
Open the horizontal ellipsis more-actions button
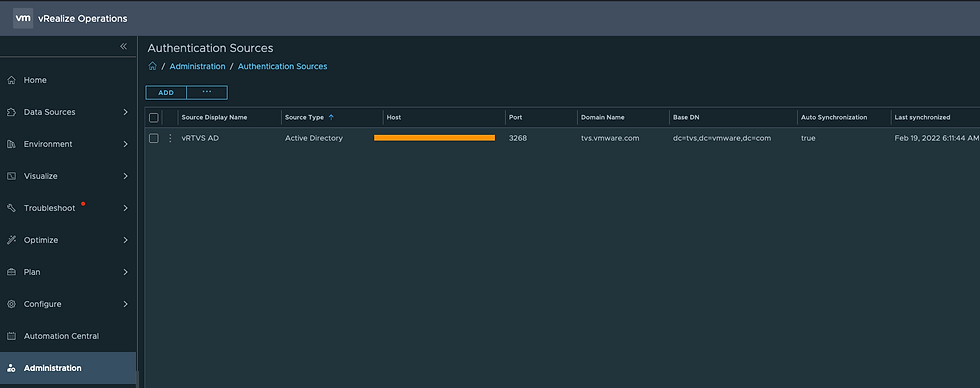pos(207,92)
